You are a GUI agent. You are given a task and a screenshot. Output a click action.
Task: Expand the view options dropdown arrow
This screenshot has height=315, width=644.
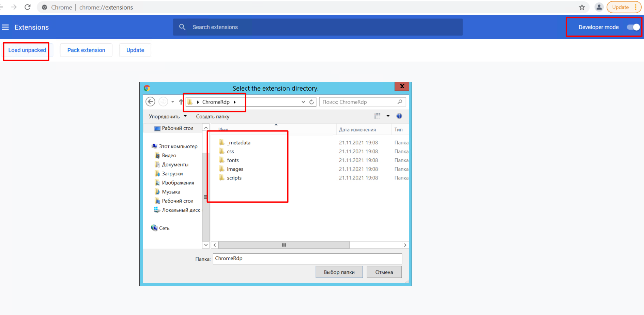pyautogui.click(x=388, y=116)
